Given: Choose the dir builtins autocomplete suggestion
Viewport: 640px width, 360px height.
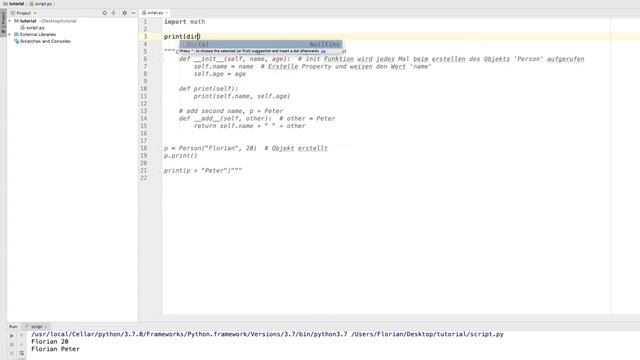Looking at the screenshot, I should [x=261, y=44].
